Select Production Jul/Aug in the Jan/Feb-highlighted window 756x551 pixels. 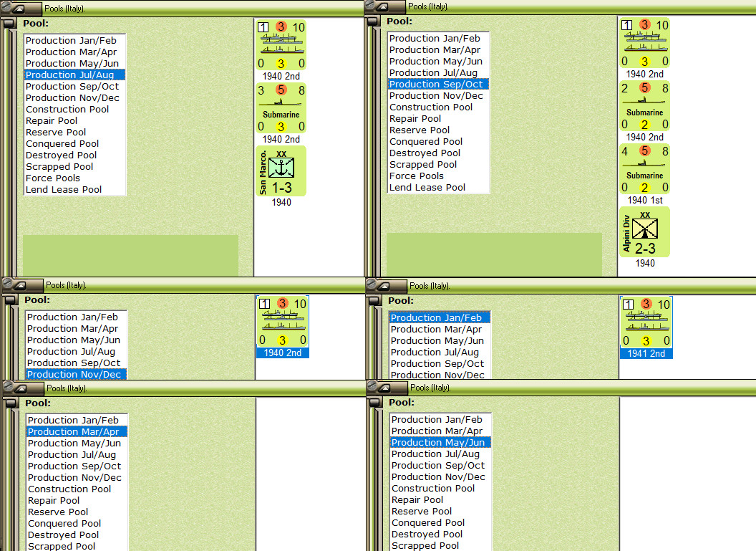pos(440,353)
